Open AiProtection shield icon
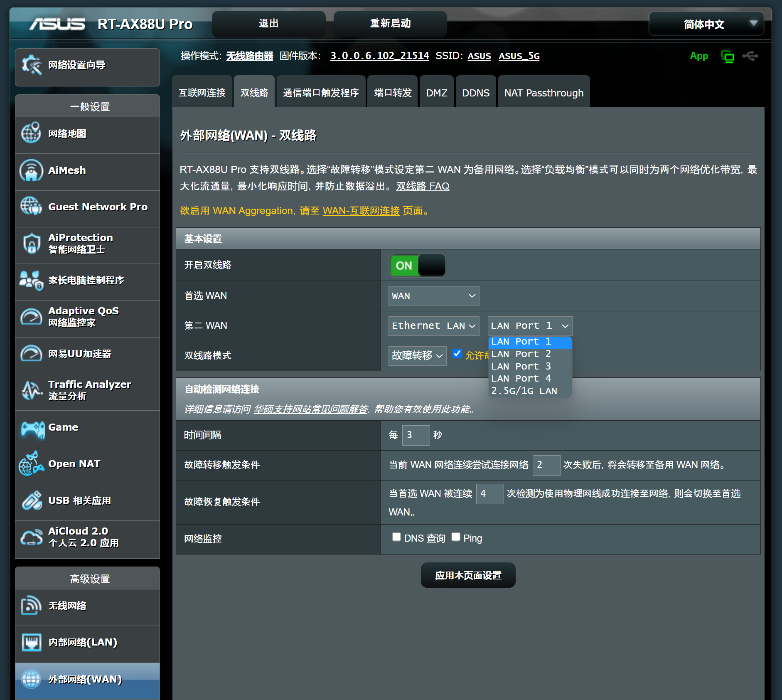 [x=32, y=244]
